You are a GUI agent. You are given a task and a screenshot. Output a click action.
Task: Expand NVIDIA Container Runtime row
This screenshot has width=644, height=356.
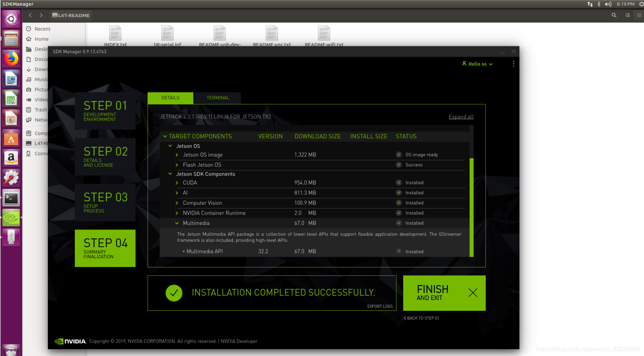pyautogui.click(x=177, y=213)
